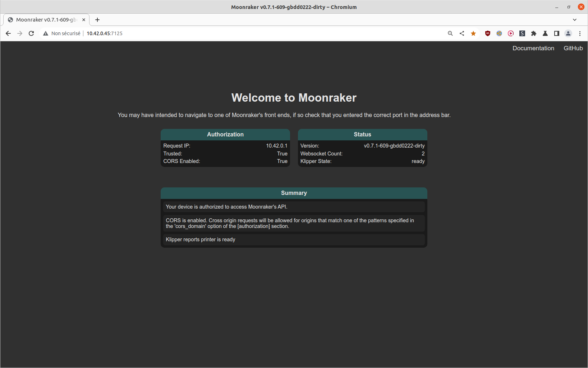Open the Non sécurisé site info warning
This screenshot has width=588, height=368.
[x=62, y=33]
